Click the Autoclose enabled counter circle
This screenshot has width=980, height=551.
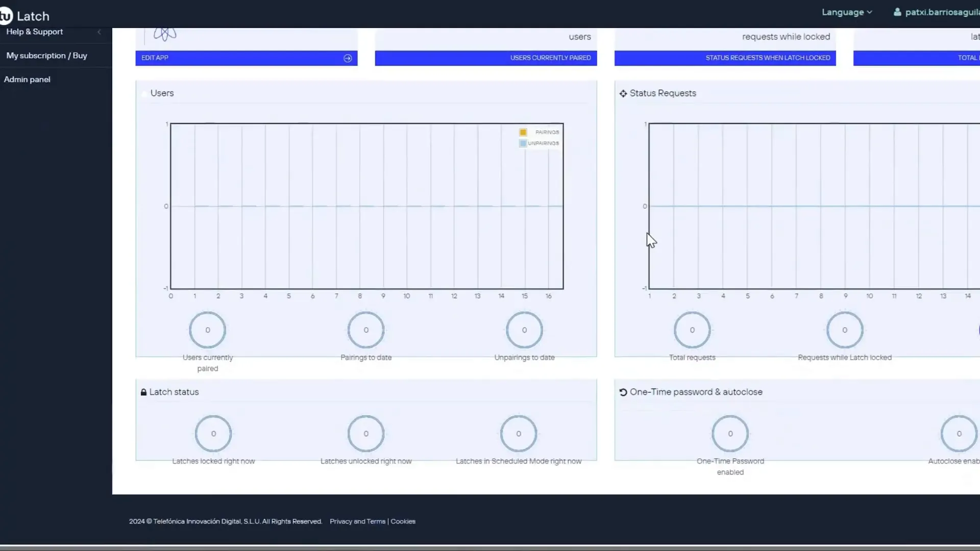(x=959, y=434)
